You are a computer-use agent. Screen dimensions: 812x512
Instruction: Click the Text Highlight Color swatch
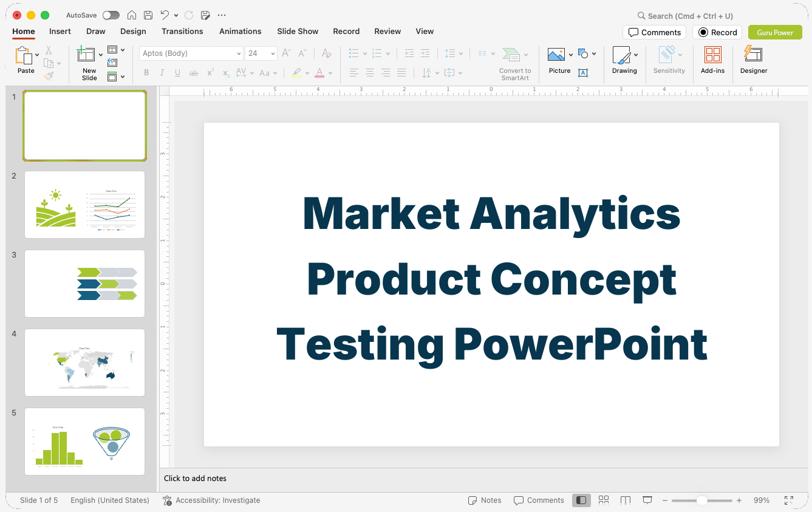[x=296, y=73]
